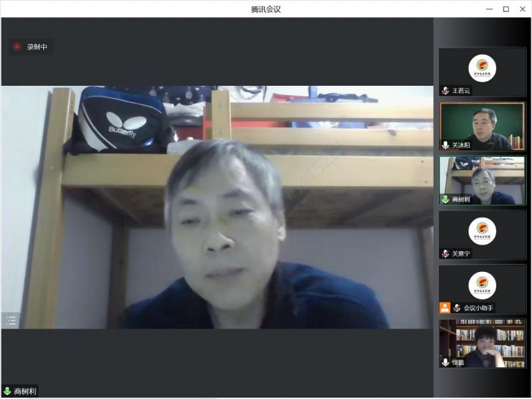Click 张晶's microphone icon
This screenshot has height=399, width=532.
[446, 362]
